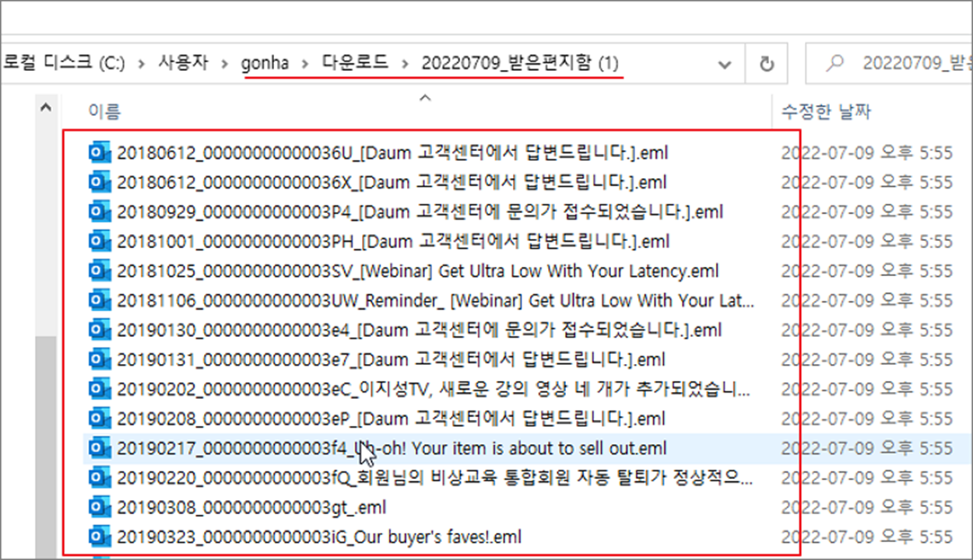Click modified date of 20190308_0000000000003gt file

click(866, 507)
